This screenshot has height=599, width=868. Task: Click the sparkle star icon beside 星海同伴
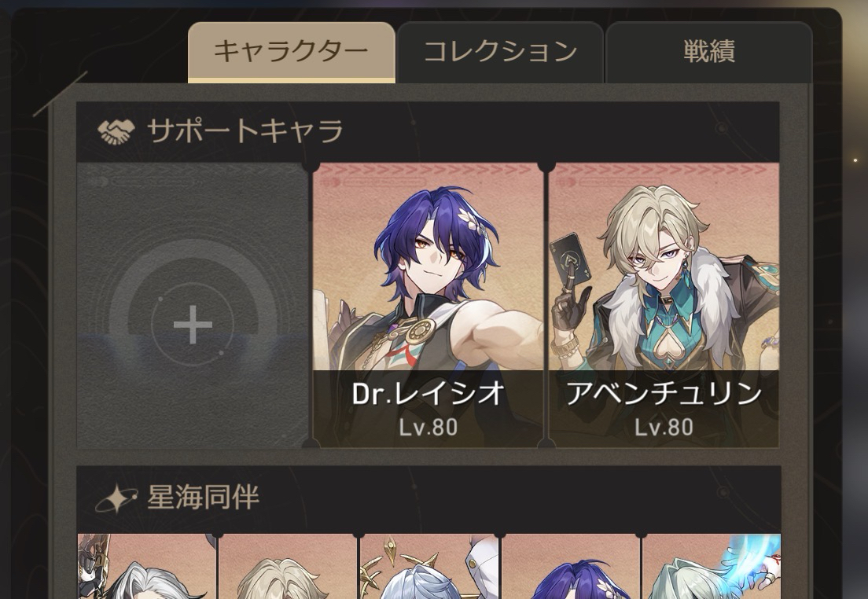(116, 498)
